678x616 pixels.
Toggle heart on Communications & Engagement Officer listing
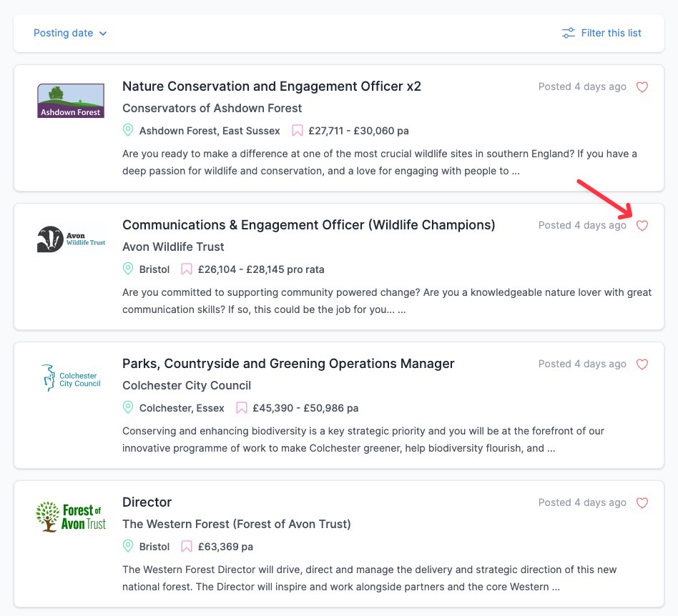[642, 226]
